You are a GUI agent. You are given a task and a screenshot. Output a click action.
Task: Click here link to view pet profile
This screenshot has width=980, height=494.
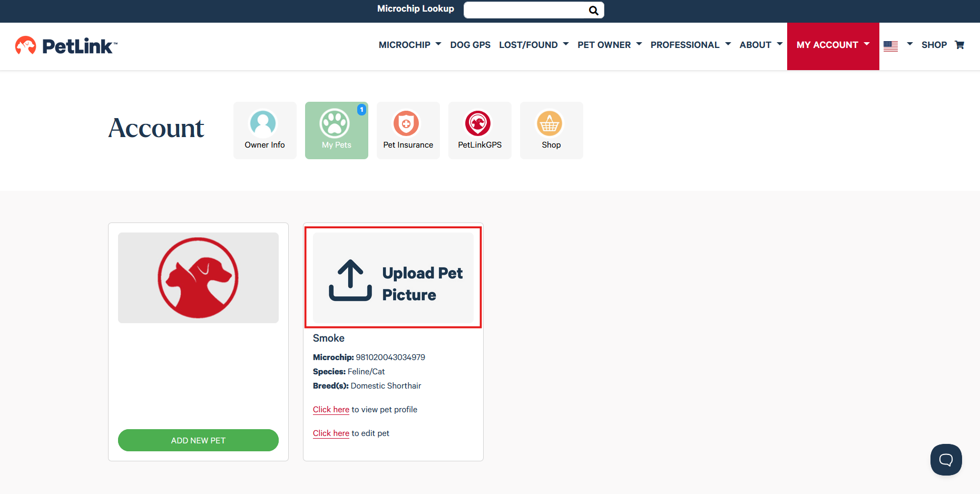pos(331,410)
